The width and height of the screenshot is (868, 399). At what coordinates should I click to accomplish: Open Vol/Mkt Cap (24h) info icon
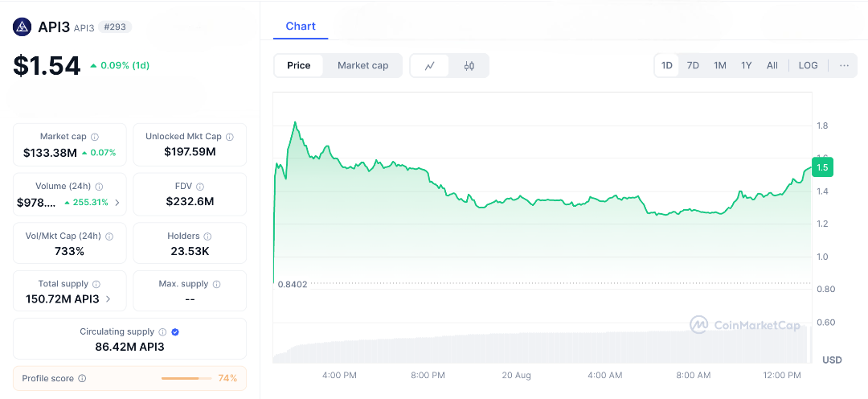[109, 236]
